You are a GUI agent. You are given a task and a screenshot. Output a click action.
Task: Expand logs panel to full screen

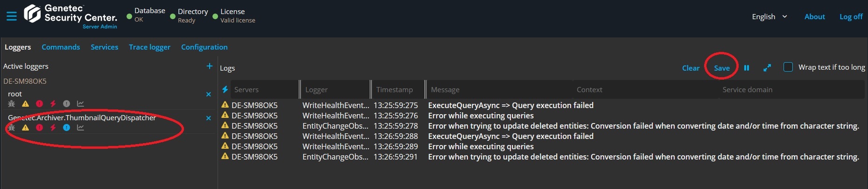767,68
